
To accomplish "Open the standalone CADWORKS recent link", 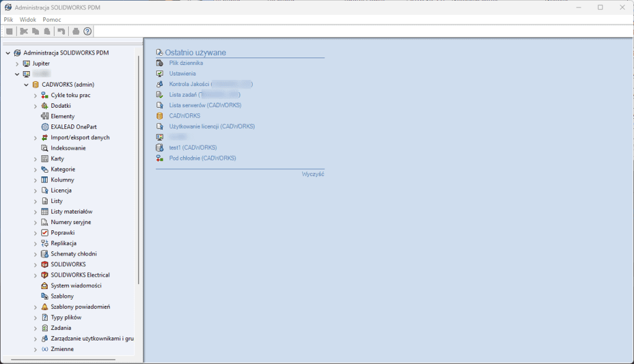I will coord(185,116).
